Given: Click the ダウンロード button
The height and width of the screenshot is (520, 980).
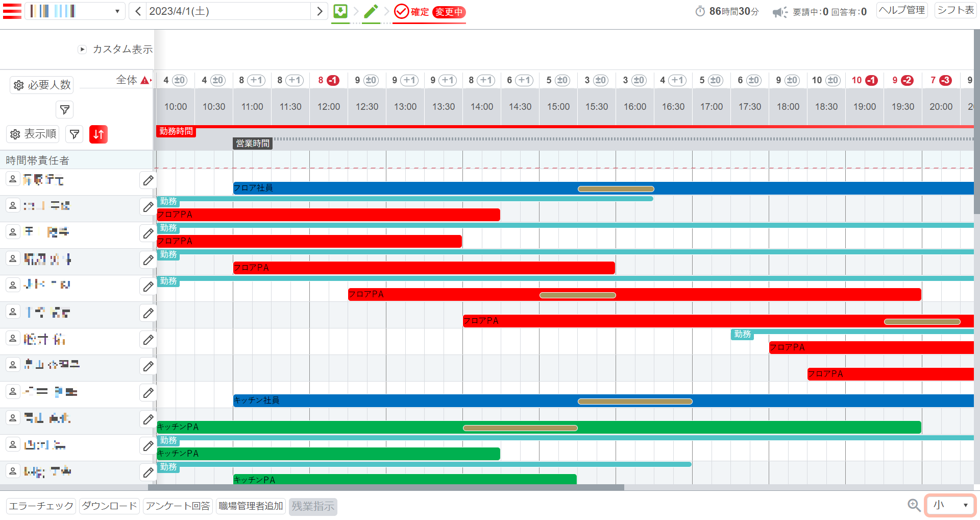Looking at the screenshot, I should coord(109,506).
